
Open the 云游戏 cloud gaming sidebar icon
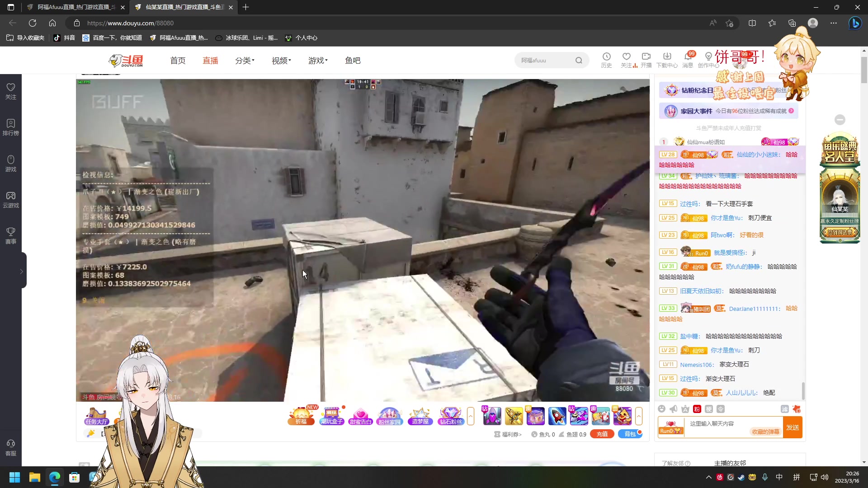click(x=11, y=199)
